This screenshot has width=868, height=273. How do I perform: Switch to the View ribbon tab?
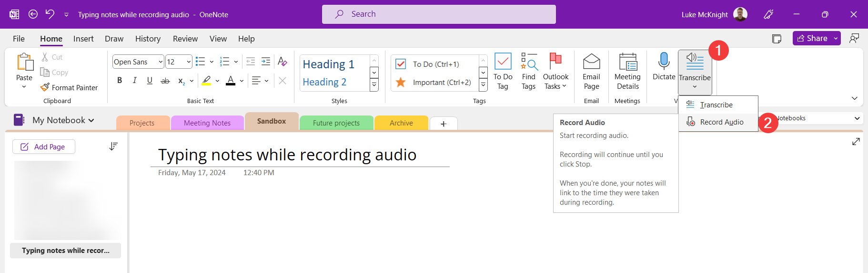[x=218, y=39]
